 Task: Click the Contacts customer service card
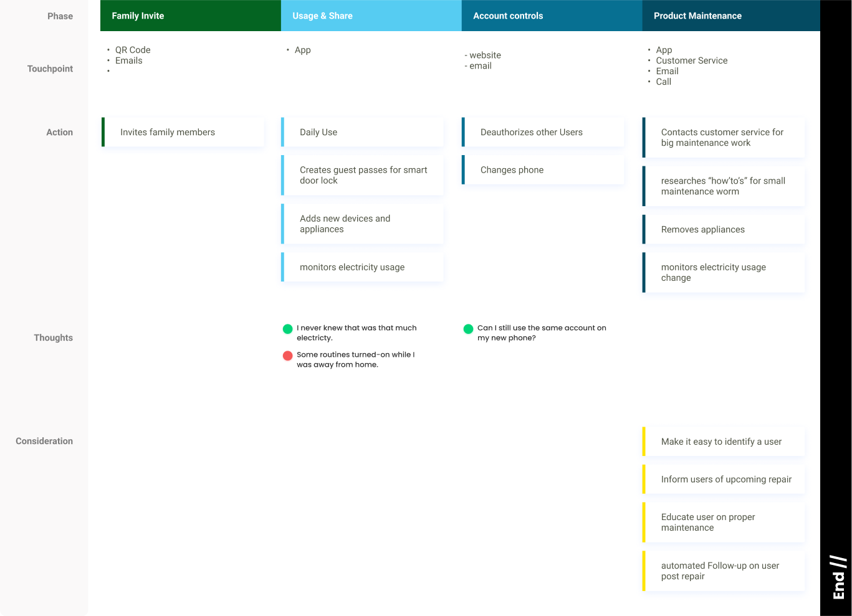point(724,138)
